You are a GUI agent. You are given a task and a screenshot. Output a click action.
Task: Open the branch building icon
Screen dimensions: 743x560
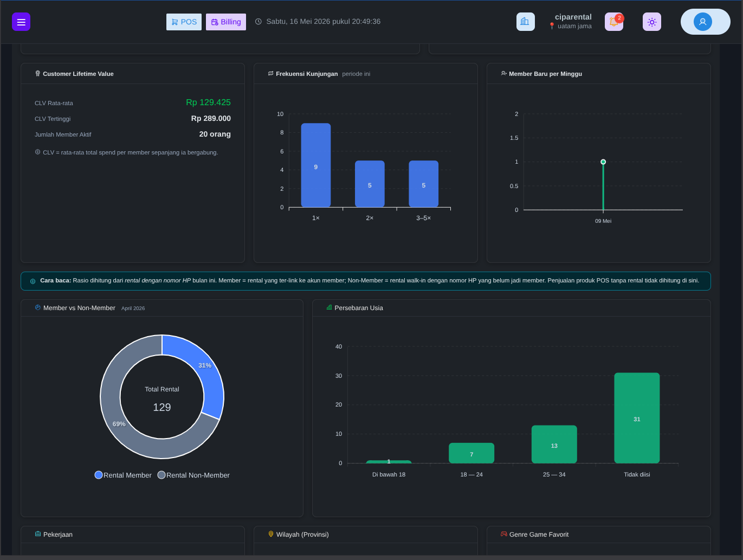pyautogui.click(x=525, y=22)
